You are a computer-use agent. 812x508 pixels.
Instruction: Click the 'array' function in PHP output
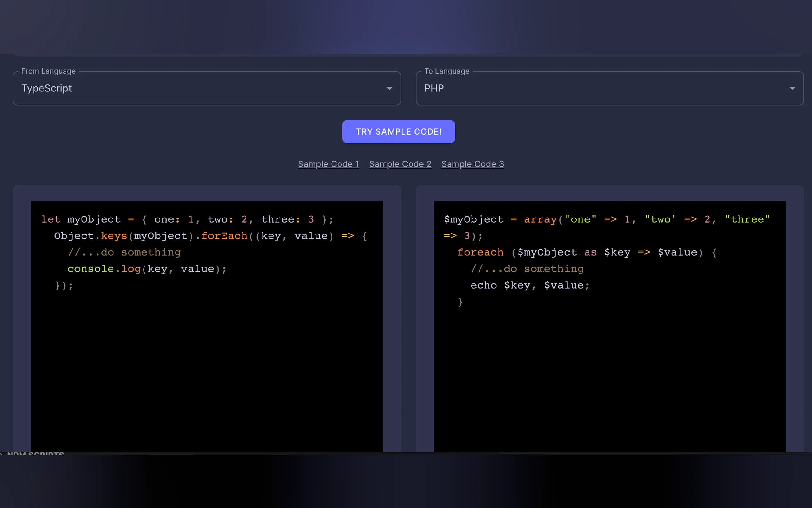(x=540, y=219)
